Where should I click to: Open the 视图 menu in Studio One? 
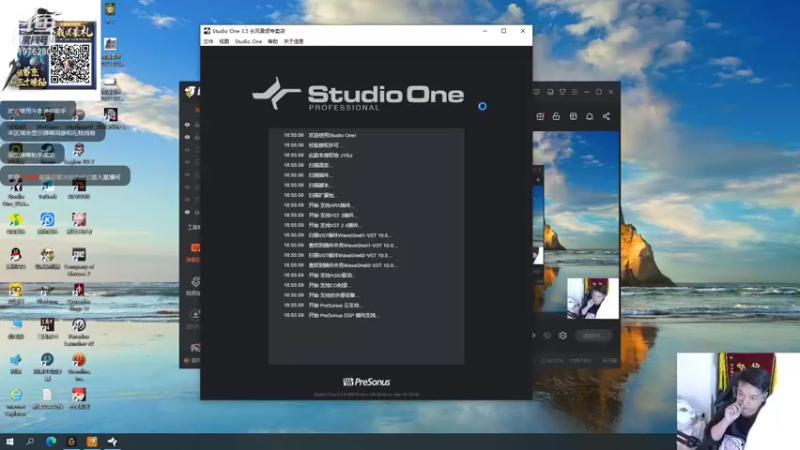pyautogui.click(x=224, y=41)
